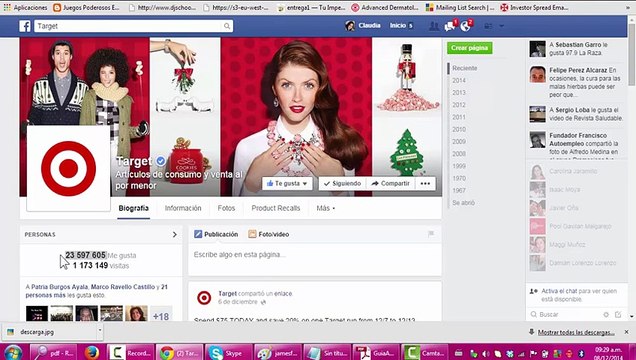This screenshot has width=636, height=360.
Task: Open the Investor Spread bookmark
Action: point(534,7)
